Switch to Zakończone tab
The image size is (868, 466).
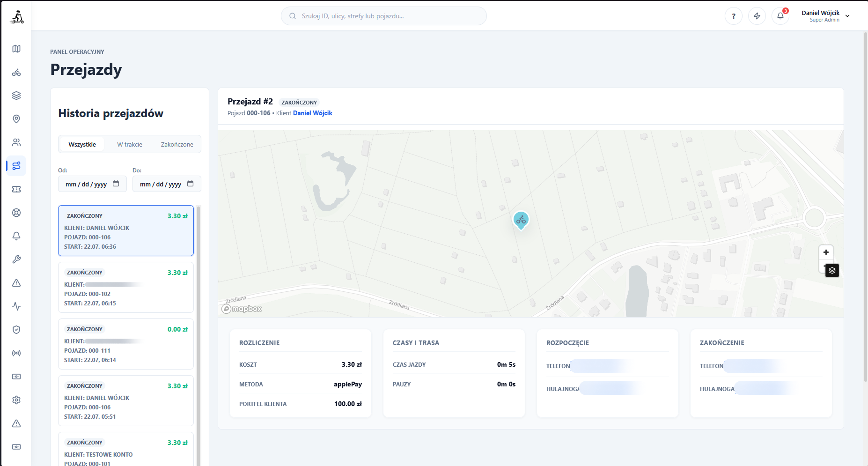tap(177, 144)
